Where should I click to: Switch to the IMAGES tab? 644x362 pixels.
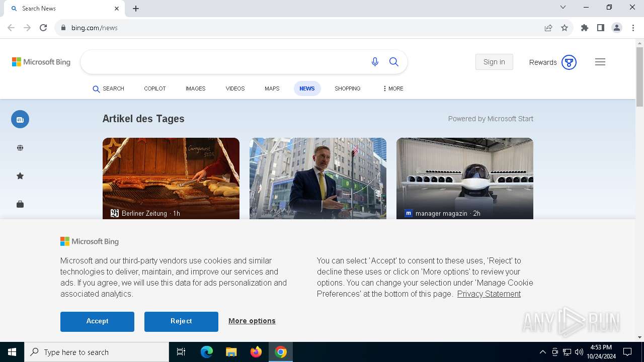[196, 88]
